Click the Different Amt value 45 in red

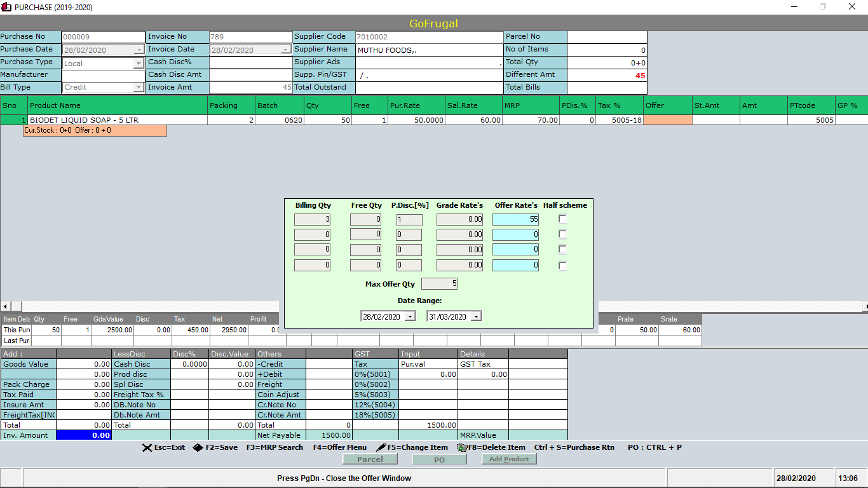(640, 76)
